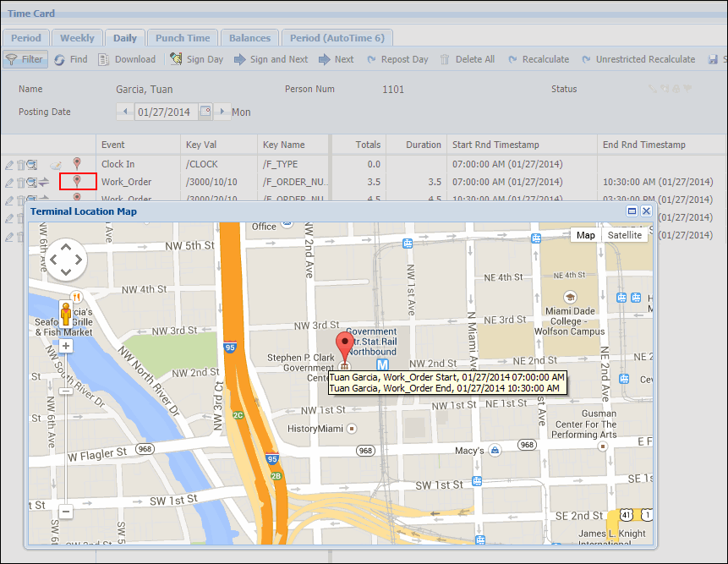Go to the previous posting date
The height and width of the screenshot is (564, 728).
125,112
